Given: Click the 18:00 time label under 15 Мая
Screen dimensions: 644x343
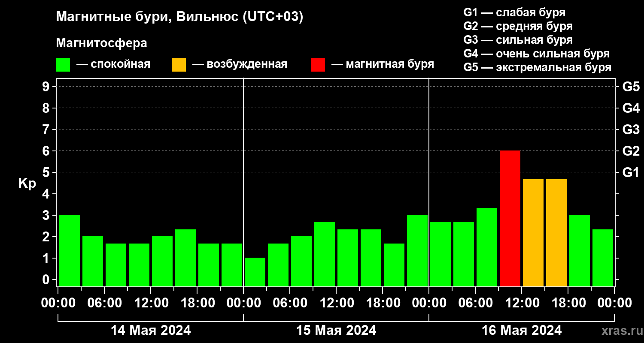Looking at the screenshot, I should coord(383,303).
